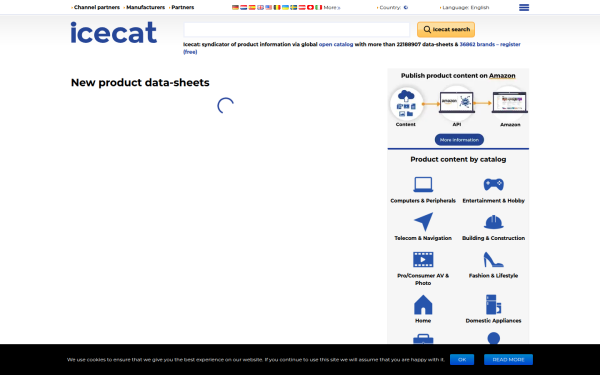Click the register (free) link
Viewport: 600px width, 375px height.
[510, 44]
